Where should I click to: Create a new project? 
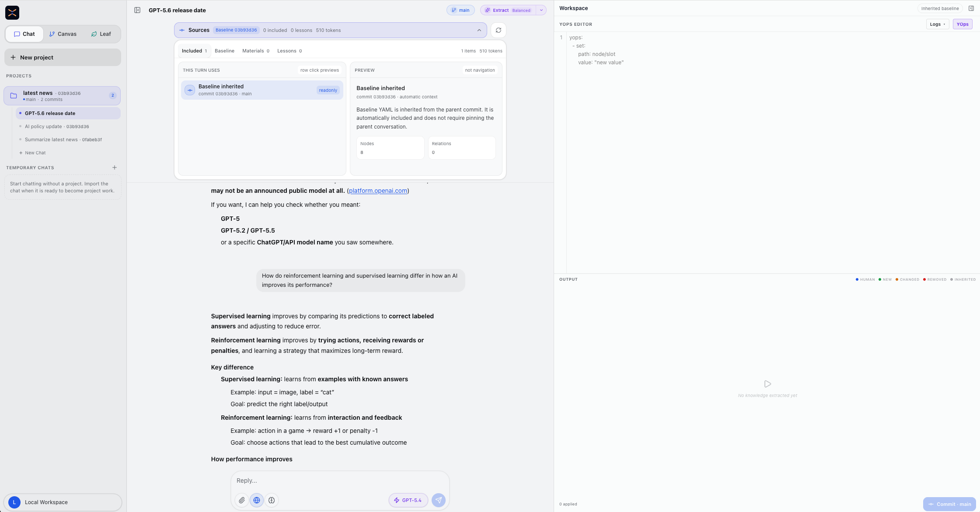(x=63, y=57)
